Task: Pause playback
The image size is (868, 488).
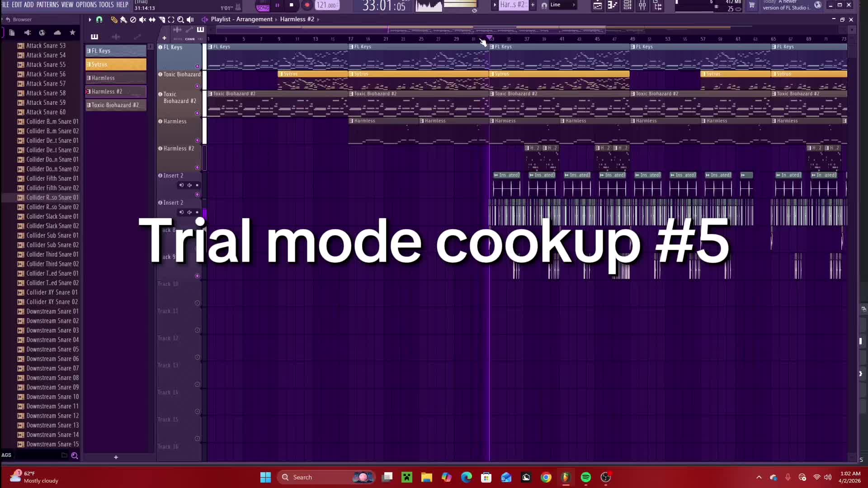Action: pyautogui.click(x=277, y=5)
